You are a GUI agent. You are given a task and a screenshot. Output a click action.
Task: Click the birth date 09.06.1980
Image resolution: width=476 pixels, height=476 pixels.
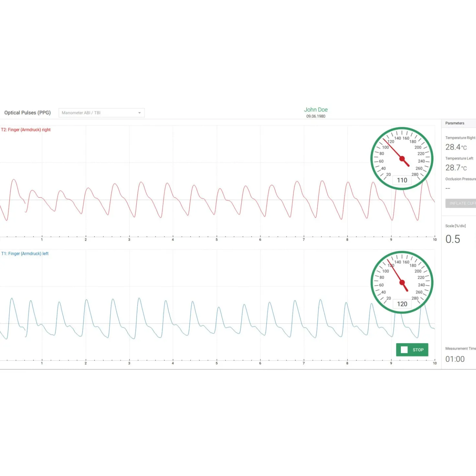click(316, 116)
